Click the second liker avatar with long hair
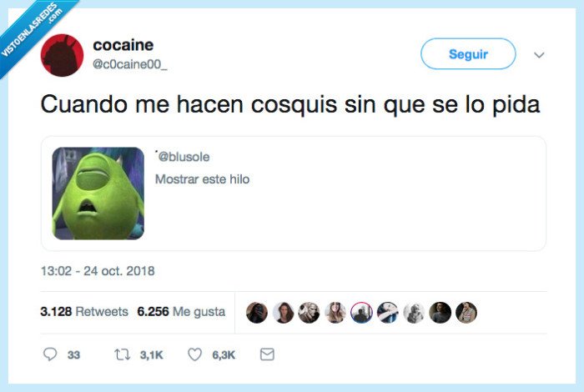Screen dimensions: 584x392 point(283,312)
